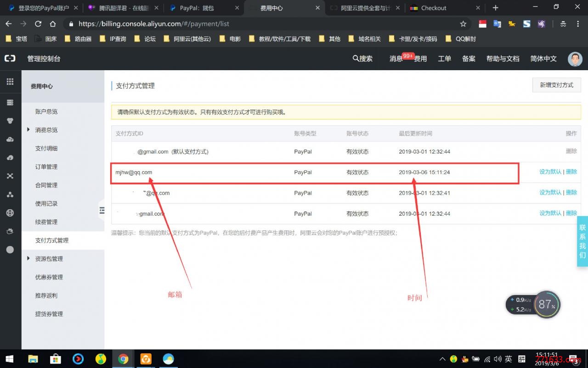This screenshot has width=588, height=368.
Task: Navigate back in the browser
Action: tap(9, 24)
